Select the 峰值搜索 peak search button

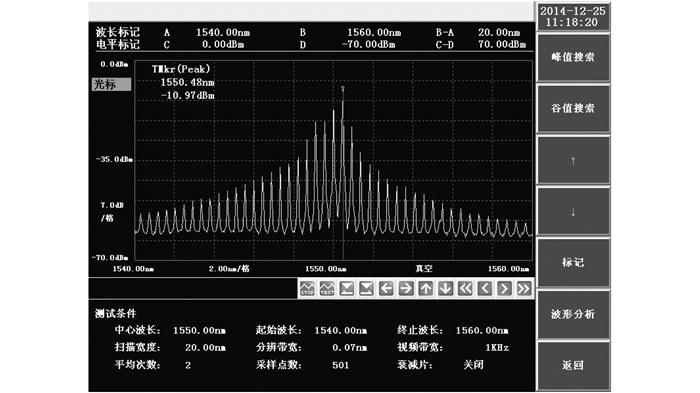coord(573,58)
